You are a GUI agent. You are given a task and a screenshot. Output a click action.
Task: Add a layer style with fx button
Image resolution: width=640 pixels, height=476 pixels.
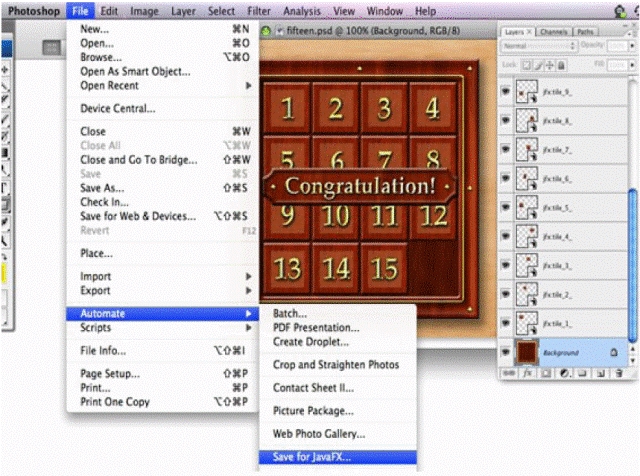click(527, 373)
